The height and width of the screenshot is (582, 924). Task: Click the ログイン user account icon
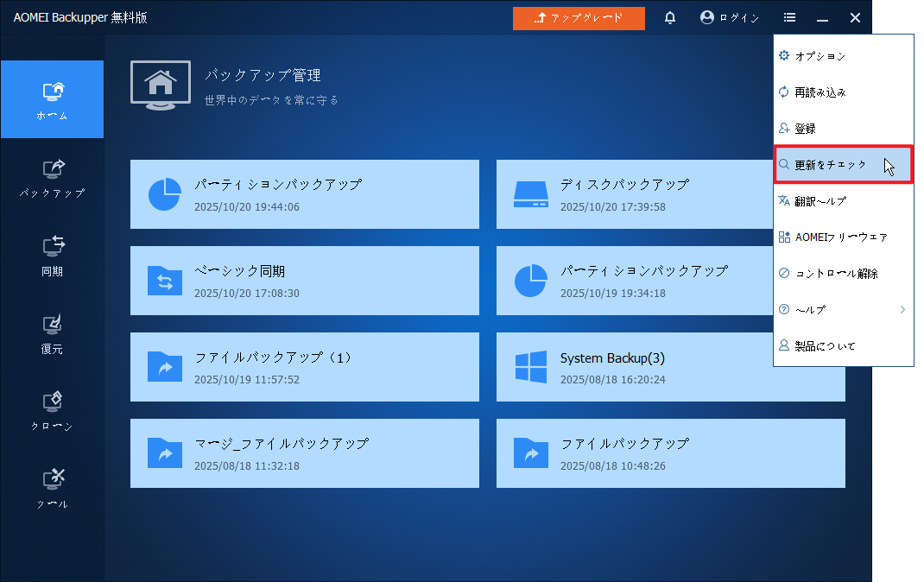tap(706, 17)
